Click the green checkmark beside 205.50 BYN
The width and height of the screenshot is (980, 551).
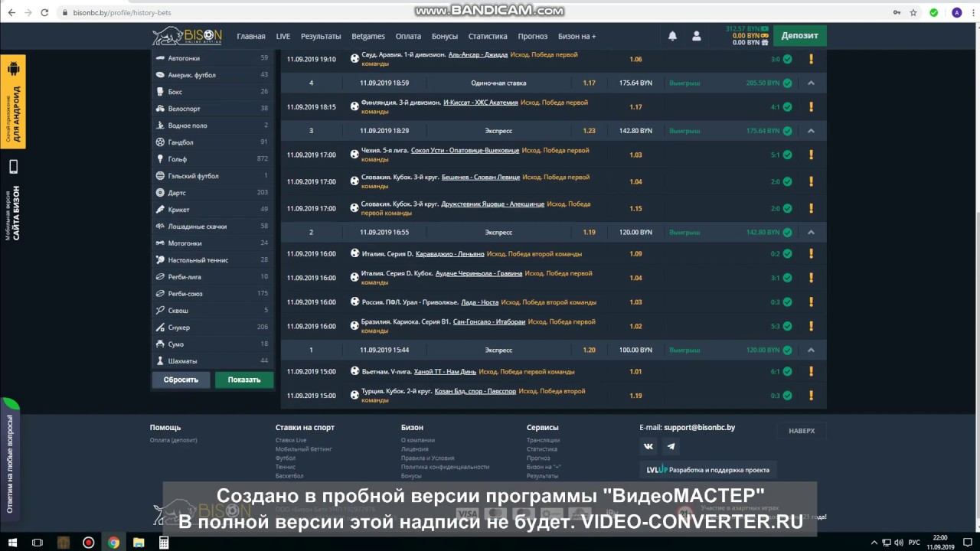pyautogui.click(x=787, y=83)
